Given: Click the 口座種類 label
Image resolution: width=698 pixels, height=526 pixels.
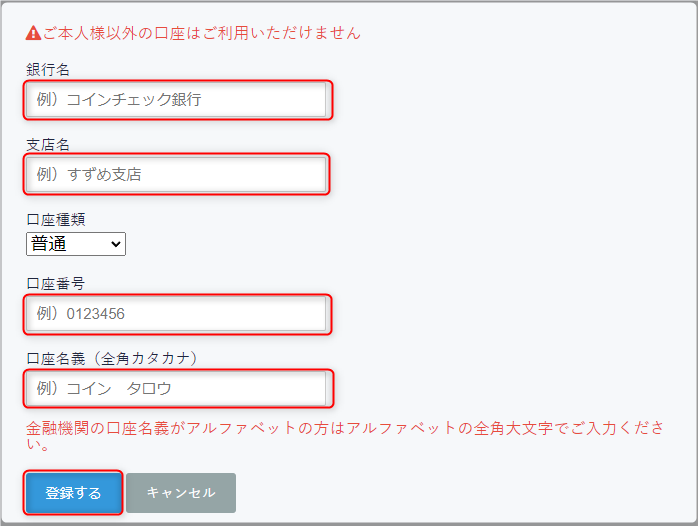Looking at the screenshot, I should 55,219.
